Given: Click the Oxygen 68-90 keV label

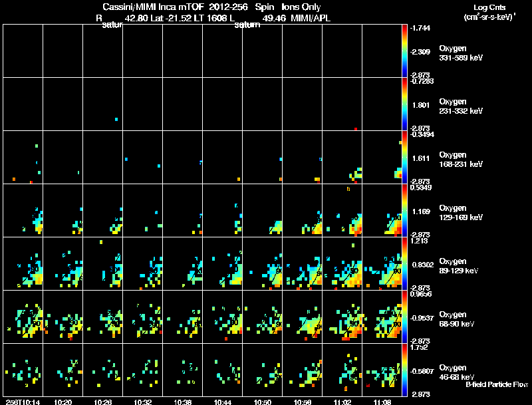Looking at the screenshot, I should (x=457, y=319).
